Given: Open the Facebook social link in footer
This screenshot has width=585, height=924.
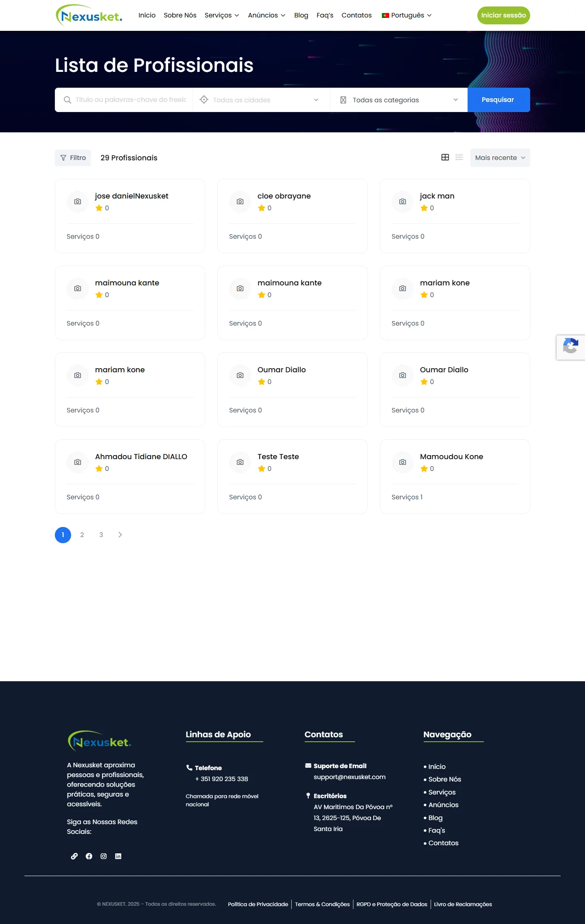Looking at the screenshot, I should pyautogui.click(x=89, y=856).
